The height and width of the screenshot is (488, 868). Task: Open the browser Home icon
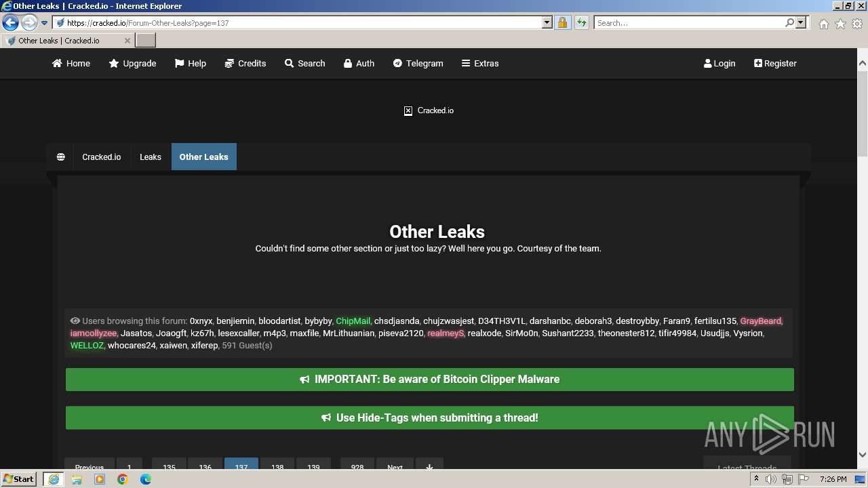(823, 24)
